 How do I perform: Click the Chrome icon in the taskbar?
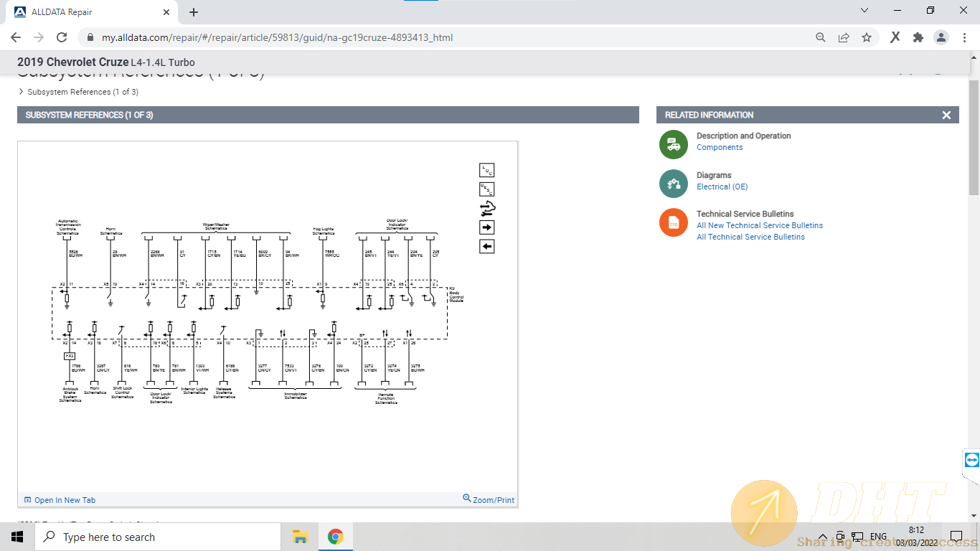[x=335, y=537]
